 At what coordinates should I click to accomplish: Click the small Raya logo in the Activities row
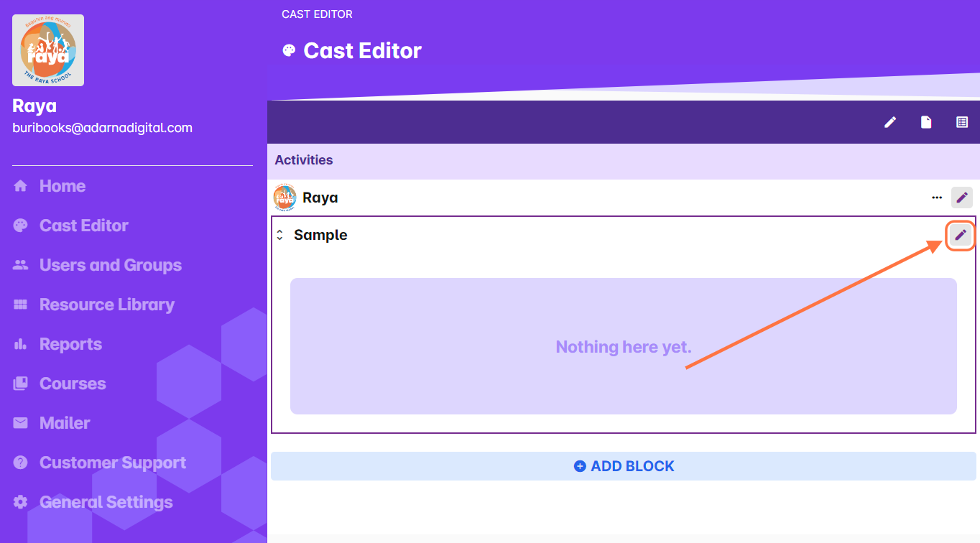pos(285,198)
